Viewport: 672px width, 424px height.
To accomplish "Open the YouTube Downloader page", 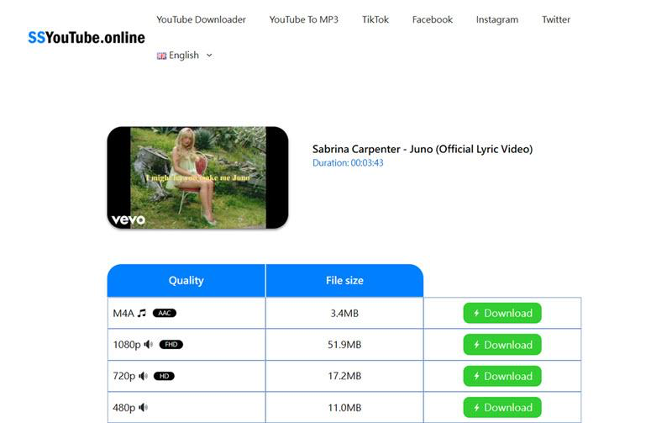I will click(x=201, y=19).
